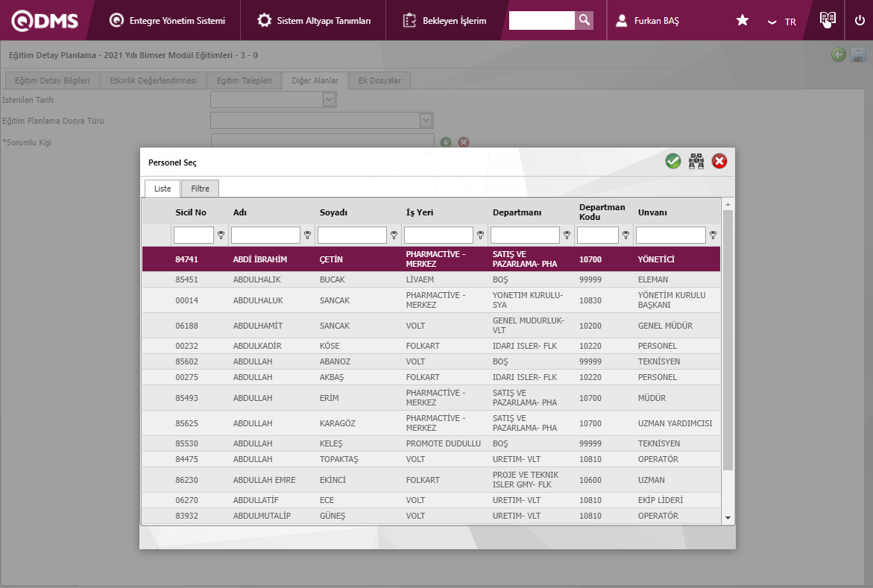Click the binoculars search icon
Image resolution: width=873 pixels, height=588 pixels.
696,161
